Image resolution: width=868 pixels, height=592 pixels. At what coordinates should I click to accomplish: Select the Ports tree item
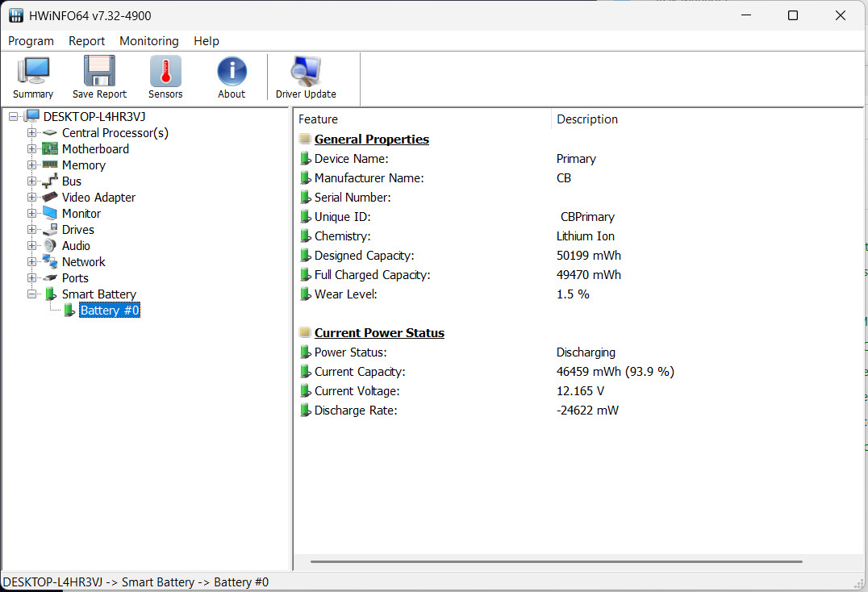[75, 277]
